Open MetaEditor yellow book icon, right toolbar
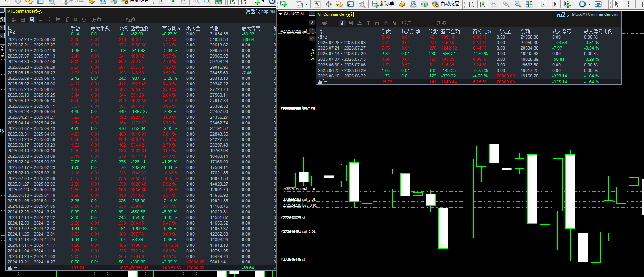This screenshot has width=644, height=277. point(402,4)
